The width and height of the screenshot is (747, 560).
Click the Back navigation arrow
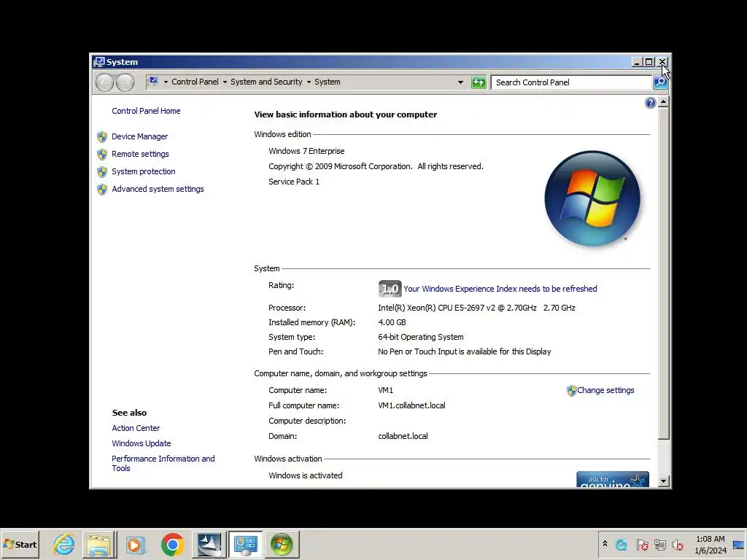click(x=104, y=82)
